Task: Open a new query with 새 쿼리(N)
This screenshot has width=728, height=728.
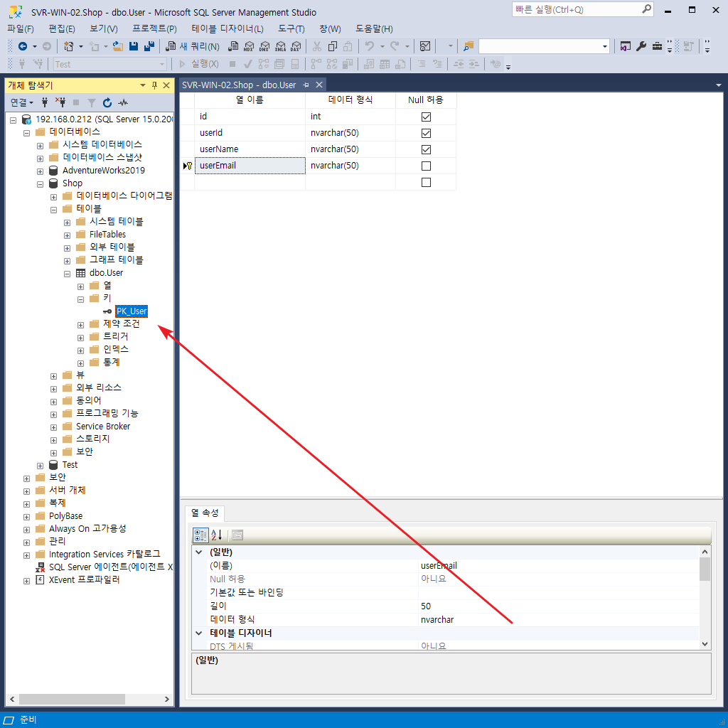Action: click(193, 46)
